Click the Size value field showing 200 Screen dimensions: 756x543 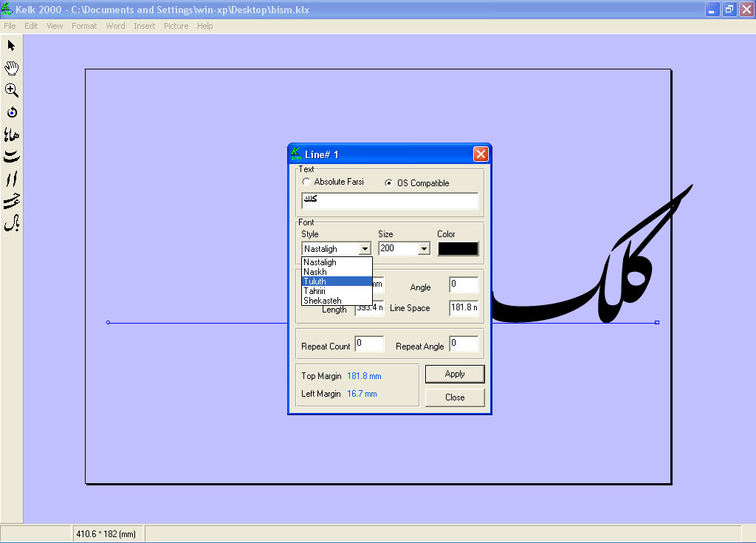click(x=398, y=248)
